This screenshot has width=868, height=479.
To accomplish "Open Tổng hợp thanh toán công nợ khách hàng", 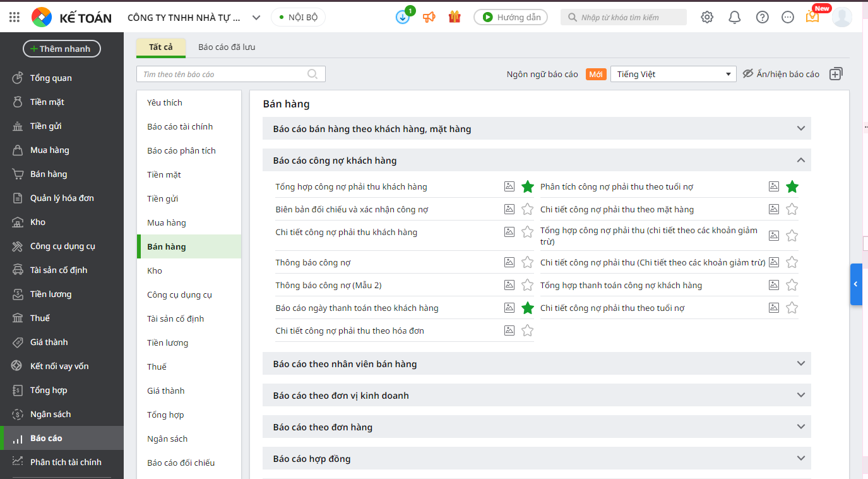I will 621,285.
